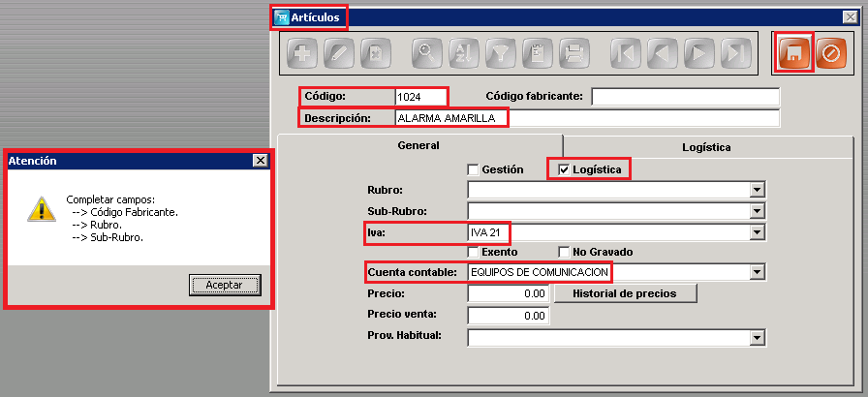Screen dimensions: 868x397
Task: Click the 'Prov. Habitual:' label
Action: point(404,335)
